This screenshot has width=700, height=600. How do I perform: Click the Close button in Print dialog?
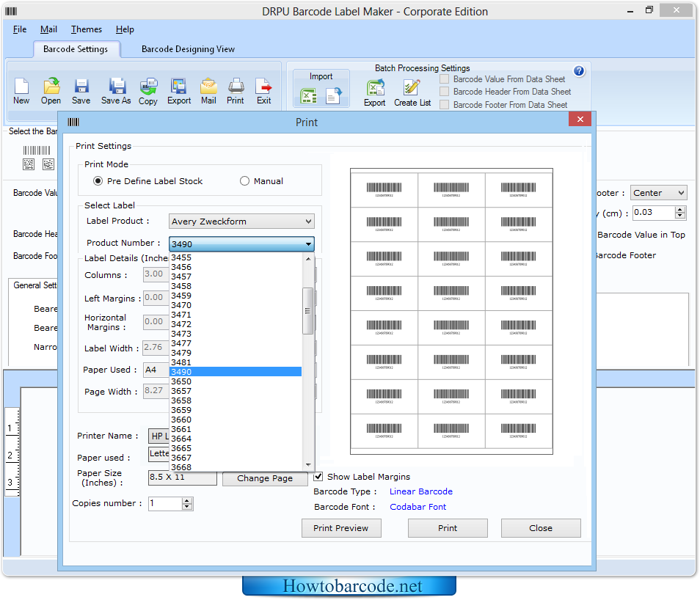[x=541, y=528]
